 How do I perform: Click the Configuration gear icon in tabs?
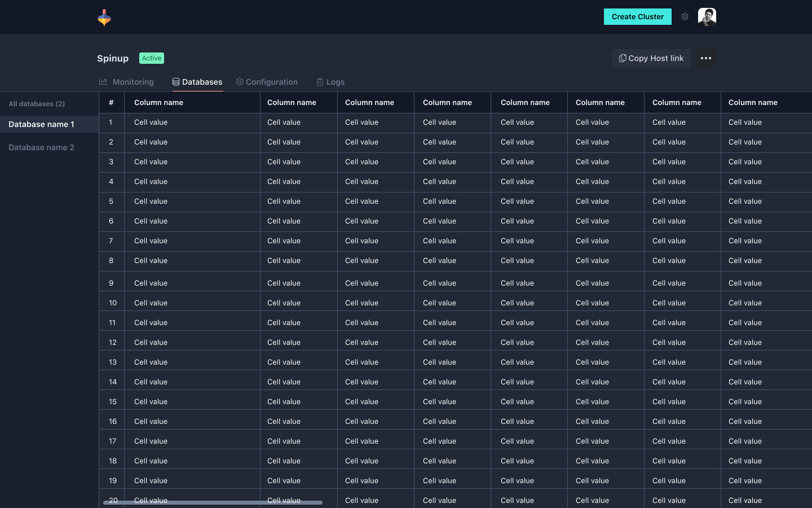(x=240, y=82)
